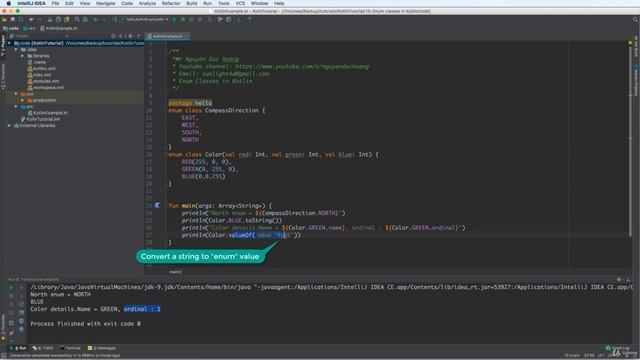Select KotlinTutorial.iml in project tree
This screenshot has width=640, height=360.
coord(40,119)
